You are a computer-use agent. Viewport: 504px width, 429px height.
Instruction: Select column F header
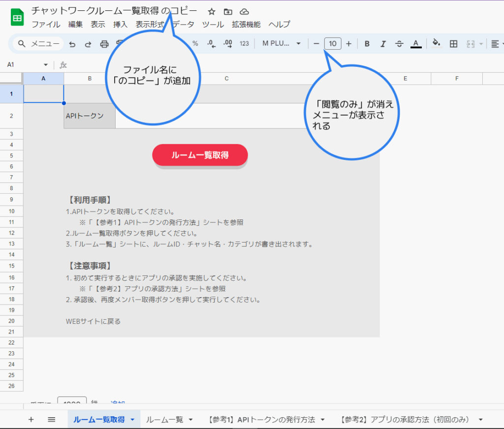click(x=457, y=78)
